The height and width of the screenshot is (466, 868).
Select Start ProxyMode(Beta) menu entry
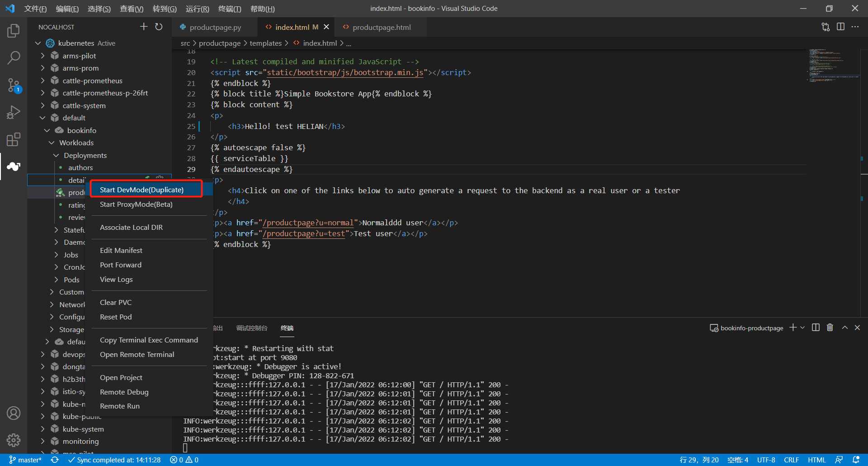(x=149, y=204)
